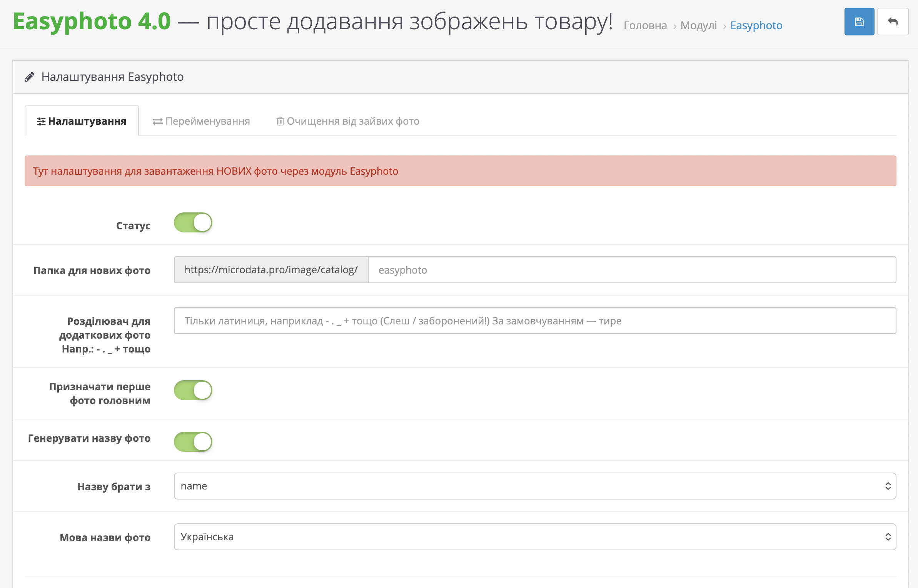Toggle Генерувати назву фото switch
This screenshot has width=918, height=588.
click(x=193, y=441)
